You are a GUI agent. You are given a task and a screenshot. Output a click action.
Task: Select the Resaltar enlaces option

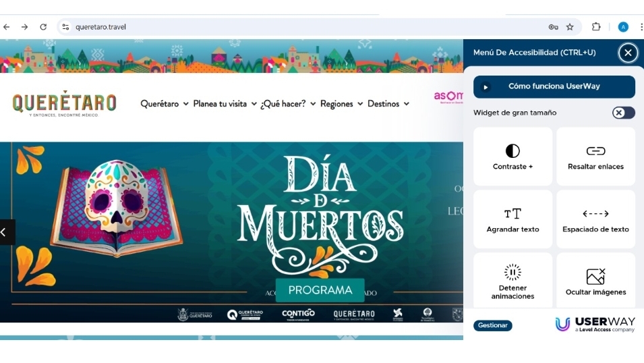(595, 156)
